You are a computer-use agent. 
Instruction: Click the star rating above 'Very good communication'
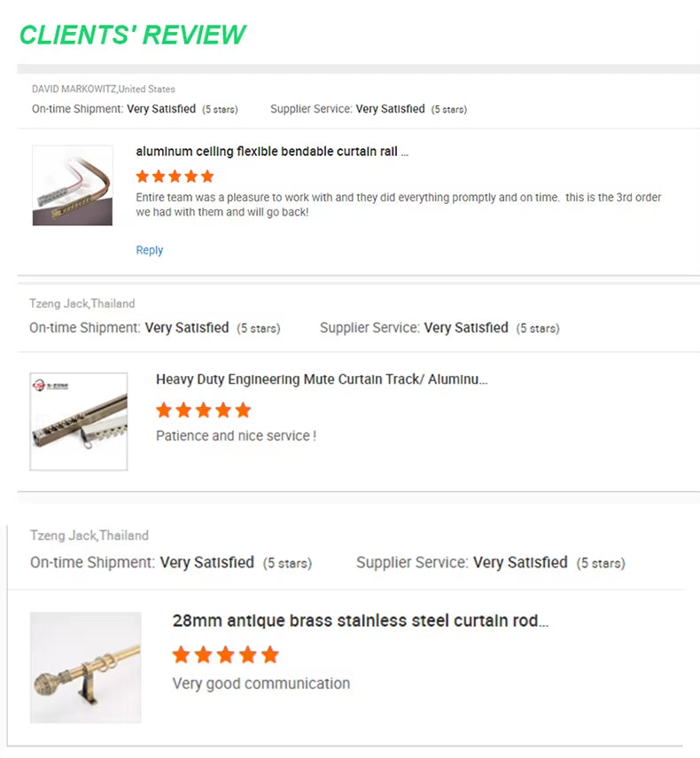click(225, 655)
